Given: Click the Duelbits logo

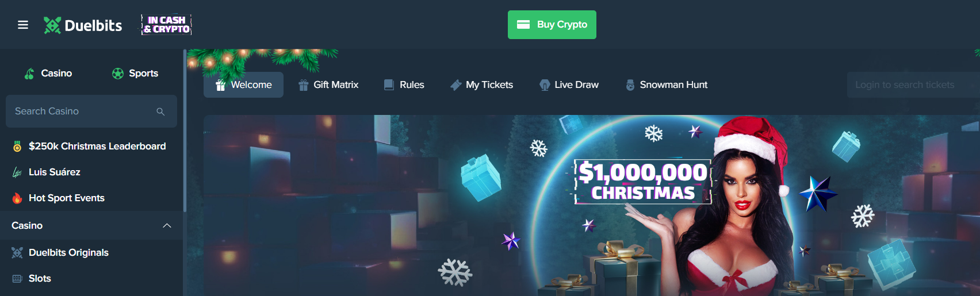Looking at the screenshot, I should pos(83,25).
